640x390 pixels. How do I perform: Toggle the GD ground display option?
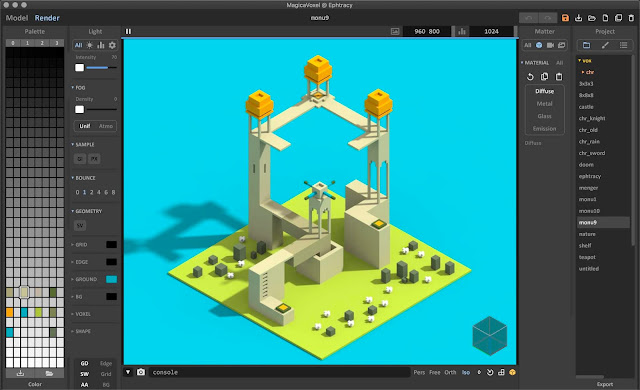(x=84, y=363)
